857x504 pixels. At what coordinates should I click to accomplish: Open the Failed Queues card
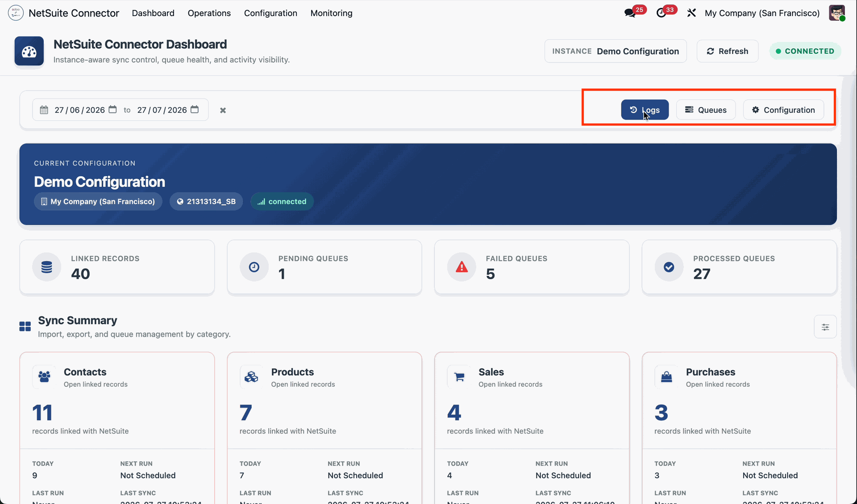coord(532,267)
